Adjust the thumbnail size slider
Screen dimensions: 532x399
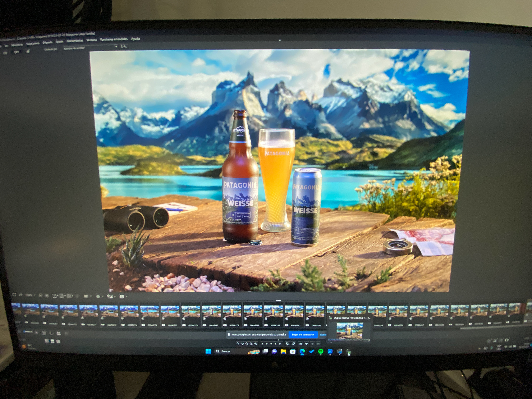click(28, 332)
